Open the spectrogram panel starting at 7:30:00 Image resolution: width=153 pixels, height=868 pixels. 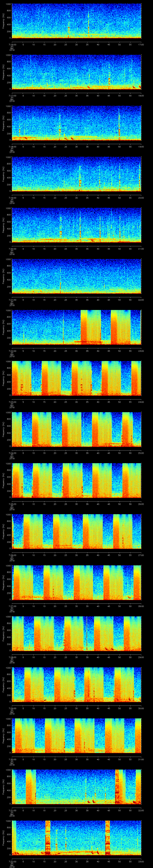76,736
